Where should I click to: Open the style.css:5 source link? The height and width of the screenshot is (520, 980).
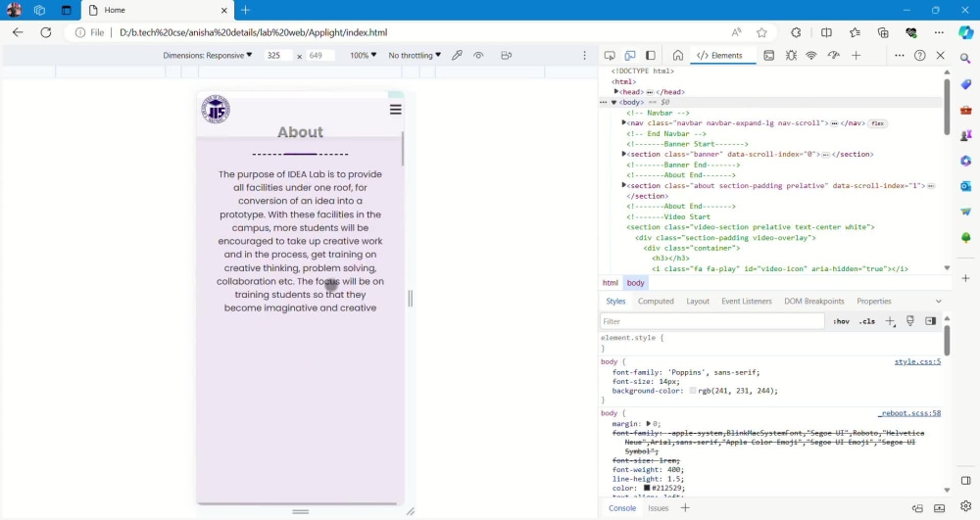917,361
